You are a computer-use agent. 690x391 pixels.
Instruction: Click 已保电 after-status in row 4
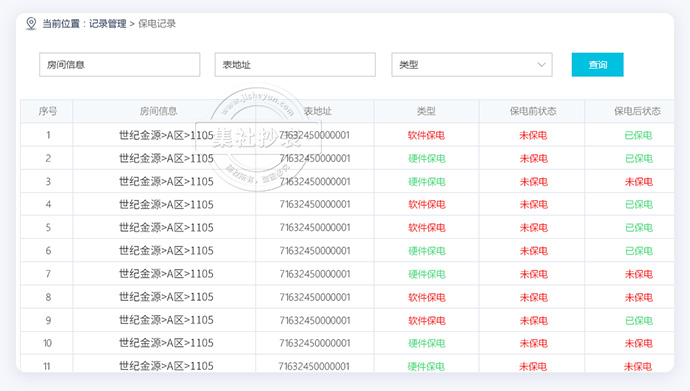pos(639,205)
